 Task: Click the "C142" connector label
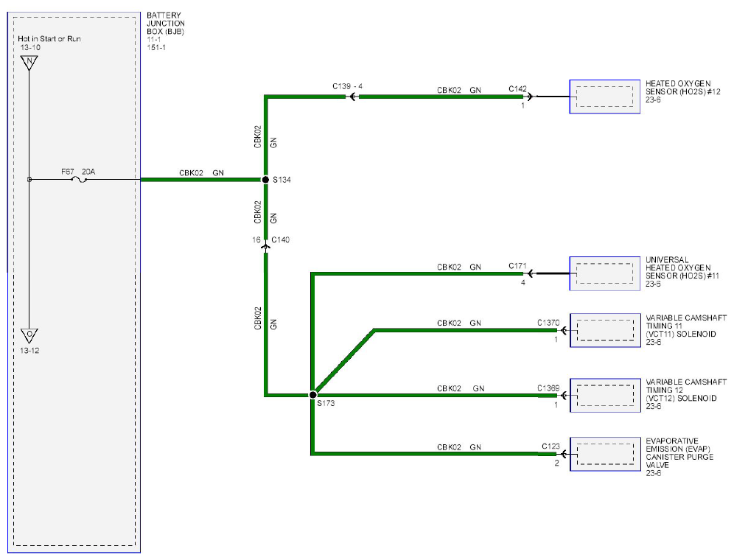[518, 88]
